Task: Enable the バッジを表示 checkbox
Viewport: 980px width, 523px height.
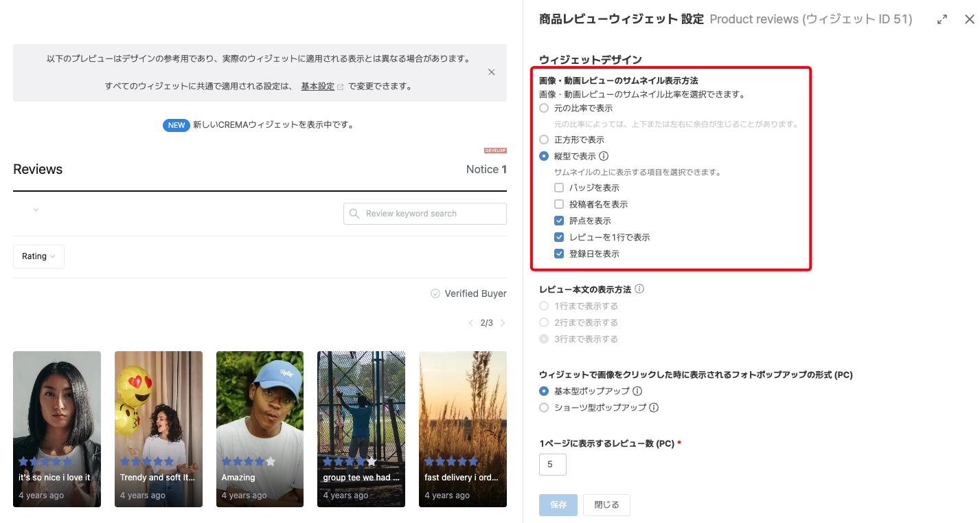Action: (559, 188)
